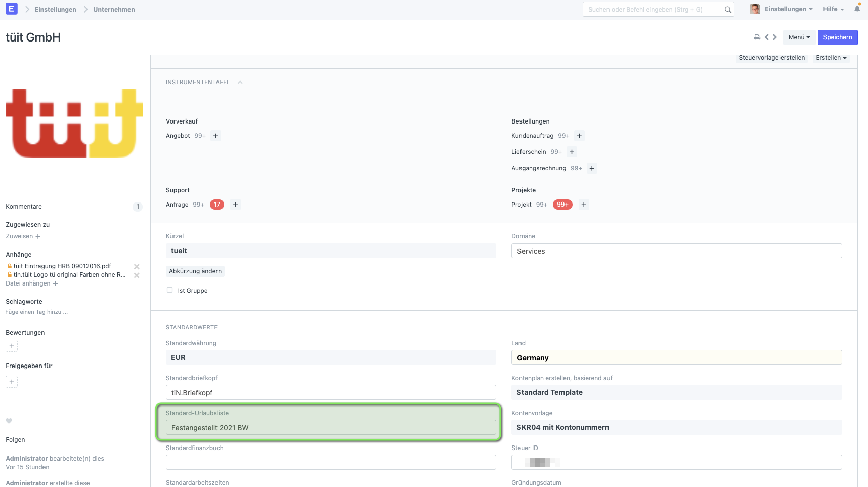Add a new Anfrage with plus
The width and height of the screenshot is (868, 487).
coord(235,205)
